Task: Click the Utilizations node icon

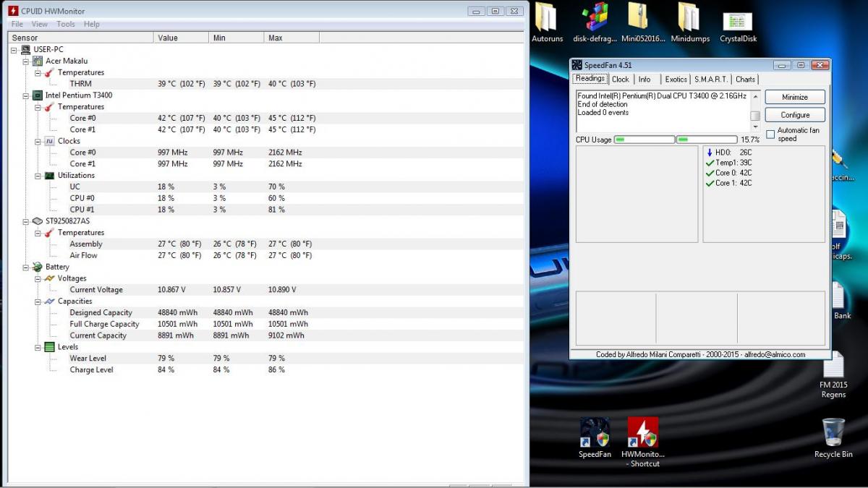Action: click(50, 175)
